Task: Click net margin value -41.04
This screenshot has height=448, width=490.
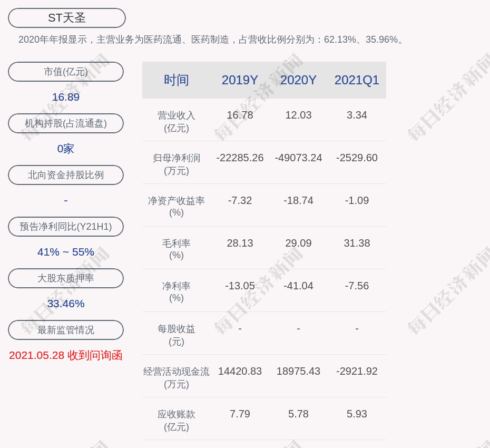Action: click(x=298, y=286)
